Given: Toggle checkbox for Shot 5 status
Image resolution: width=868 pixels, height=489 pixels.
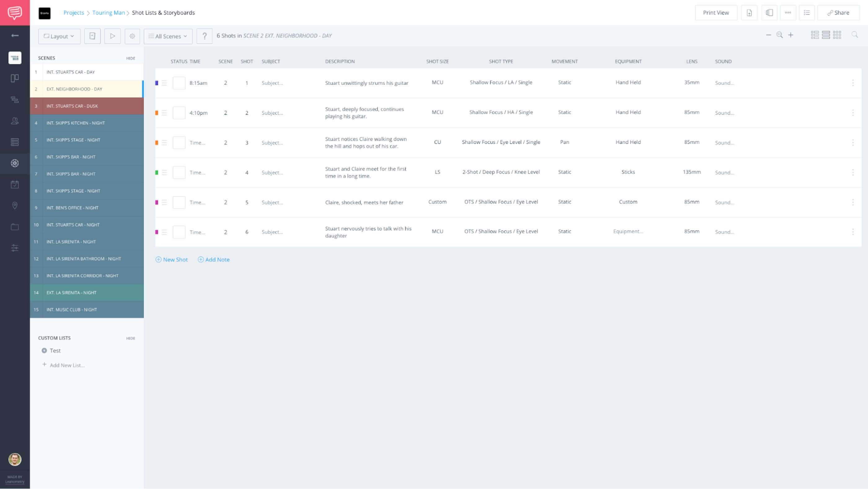Looking at the screenshot, I should pyautogui.click(x=178, y=202).
